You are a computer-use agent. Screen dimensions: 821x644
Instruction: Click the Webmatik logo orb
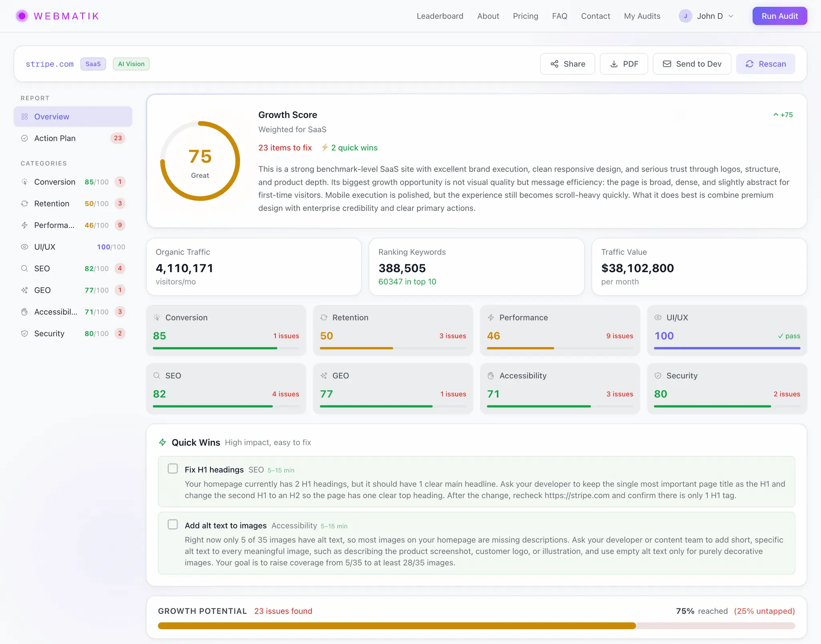click(x=22, y=16)
